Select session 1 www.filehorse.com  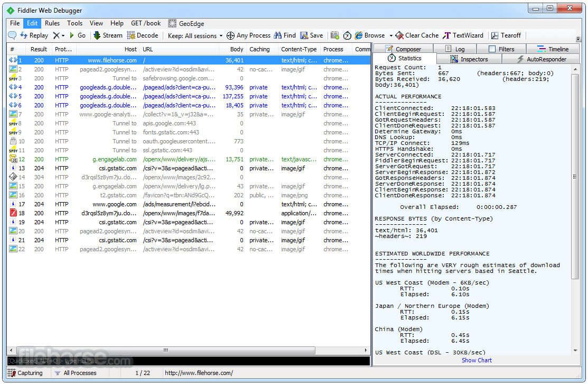coord(188,60)
